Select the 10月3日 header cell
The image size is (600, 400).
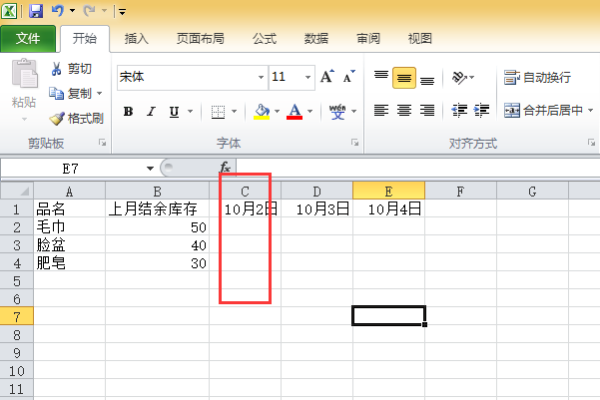click(317, 209)
